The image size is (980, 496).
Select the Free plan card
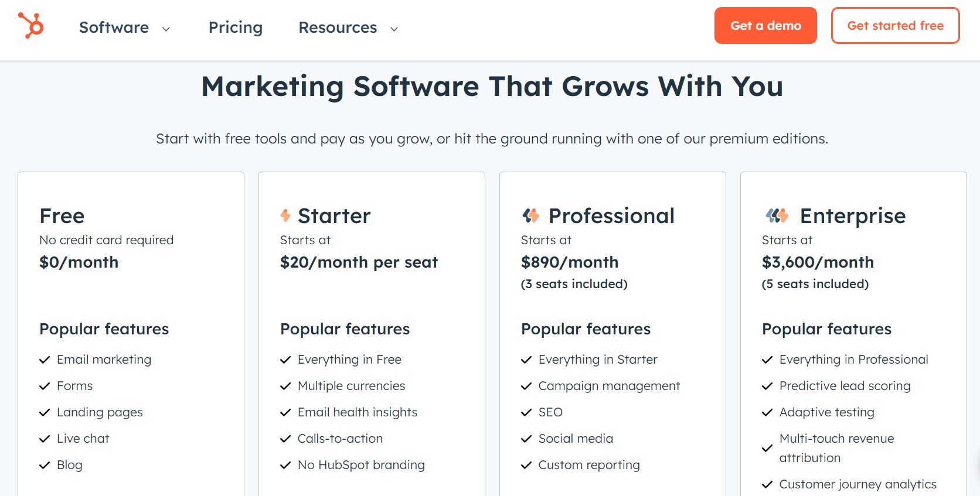pos(131,264)
